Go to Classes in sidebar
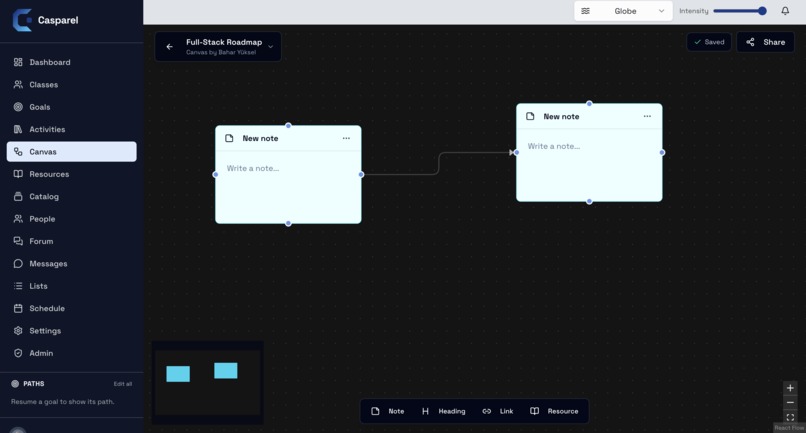 (71, 85)
